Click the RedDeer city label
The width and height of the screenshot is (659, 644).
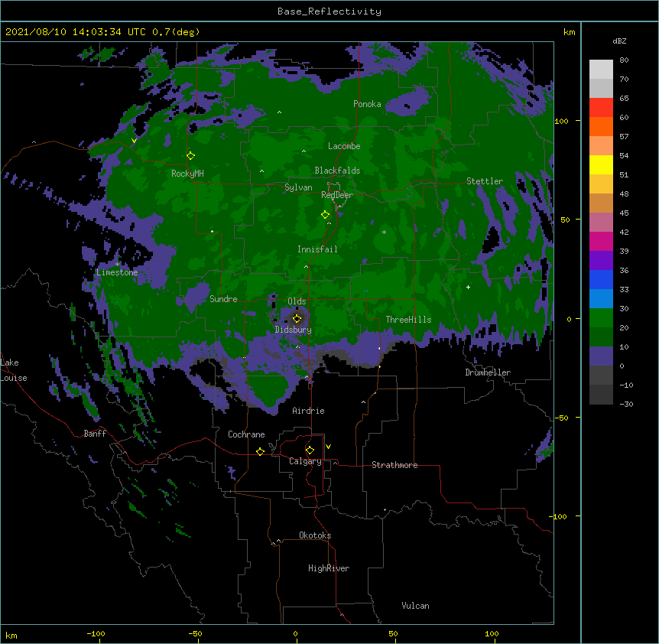click(337, 195)
